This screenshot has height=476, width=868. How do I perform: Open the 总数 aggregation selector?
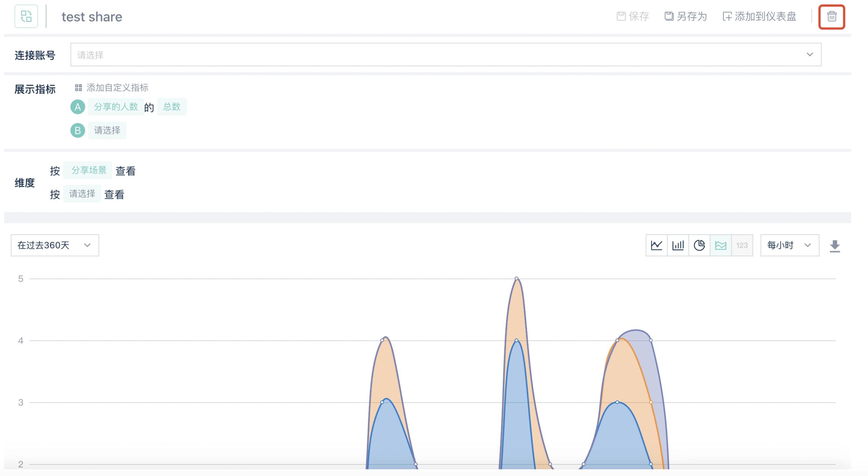click(172, 107)
